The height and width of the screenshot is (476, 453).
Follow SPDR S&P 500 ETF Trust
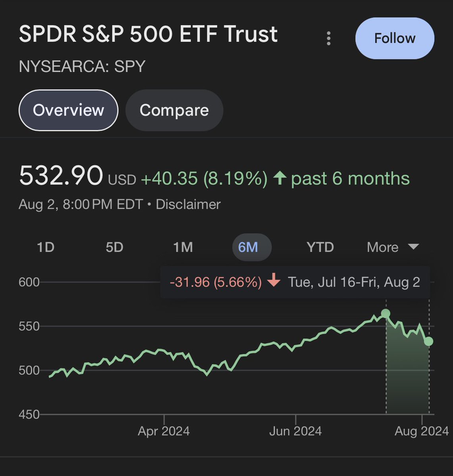point(395,38)
